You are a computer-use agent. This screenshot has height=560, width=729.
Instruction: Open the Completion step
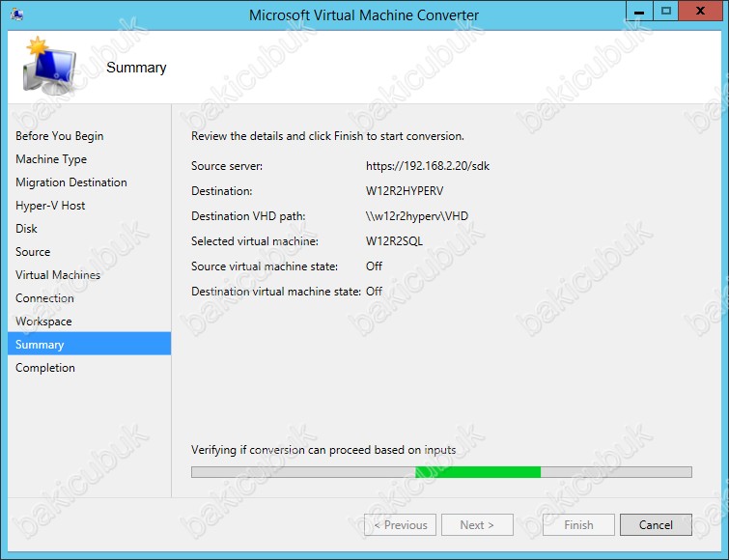pos(44,368)
